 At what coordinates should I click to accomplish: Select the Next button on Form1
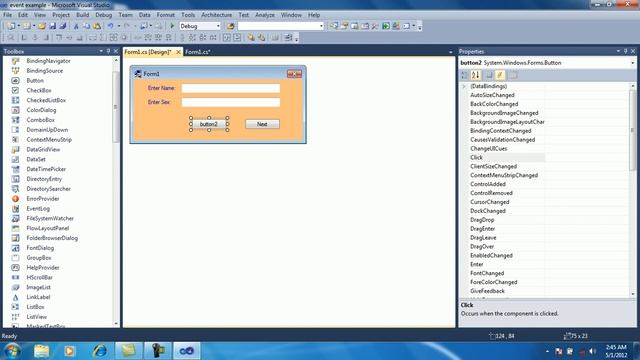click(262, 124)
